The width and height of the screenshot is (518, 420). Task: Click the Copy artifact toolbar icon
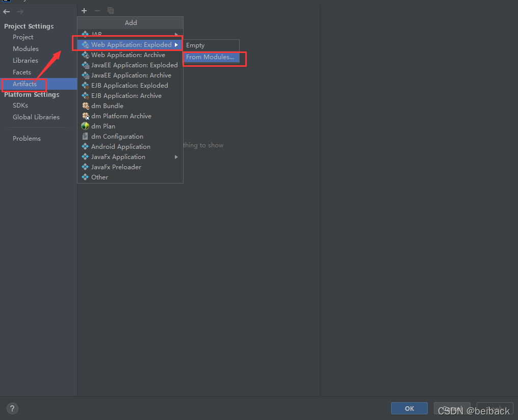[111, 11]
